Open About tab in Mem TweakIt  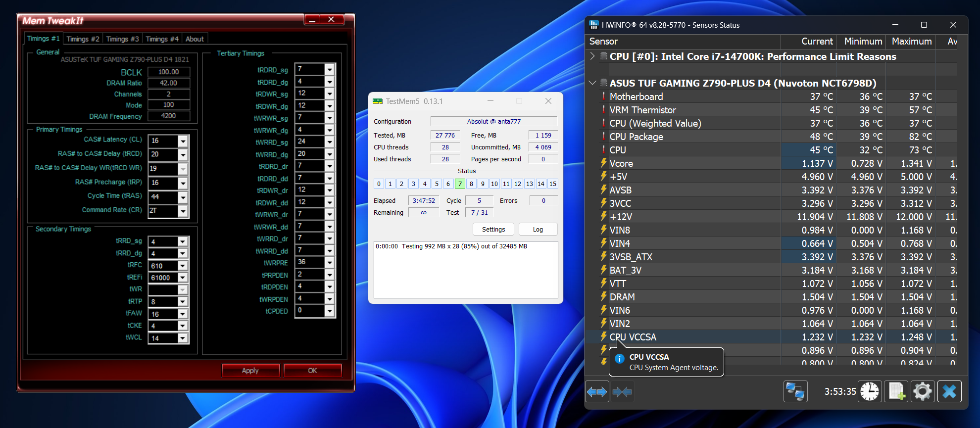tap(195, 39)
